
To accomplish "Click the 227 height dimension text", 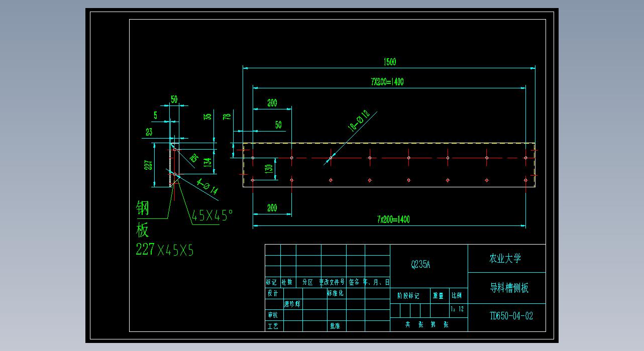I will tap(149, 165).
